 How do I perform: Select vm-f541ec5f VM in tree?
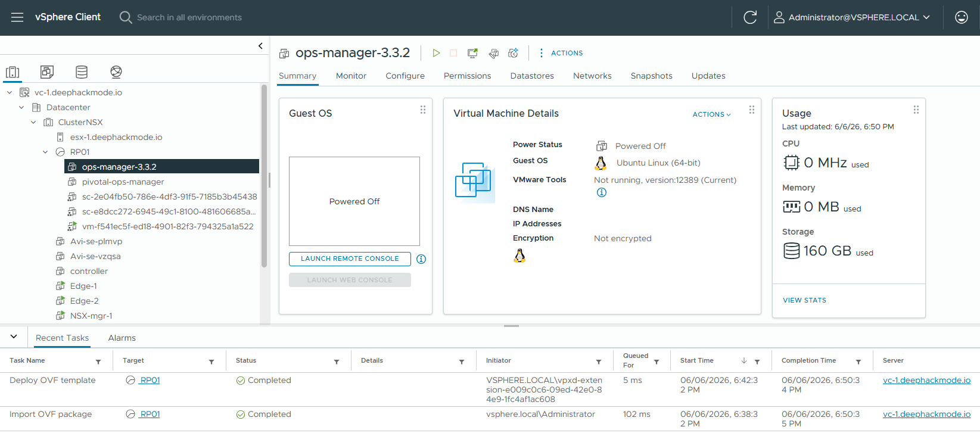[167, 226]
